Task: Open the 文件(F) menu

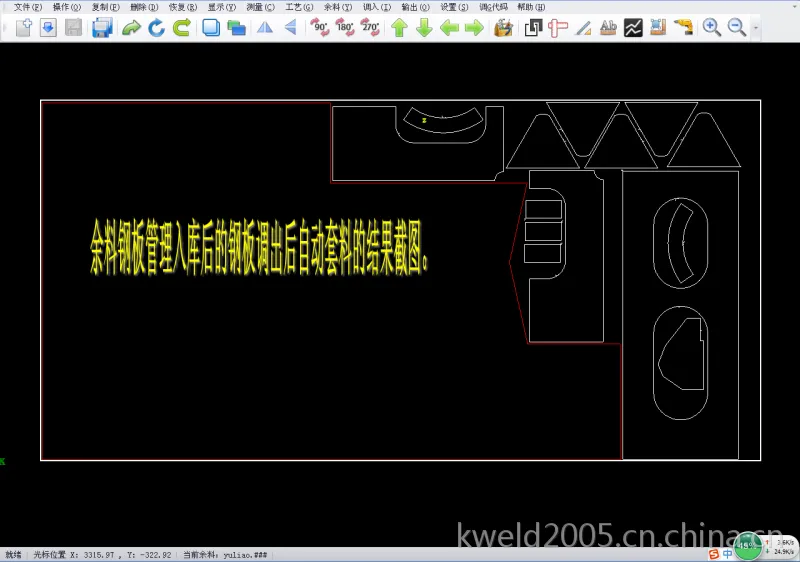Action: coord(28,7)
